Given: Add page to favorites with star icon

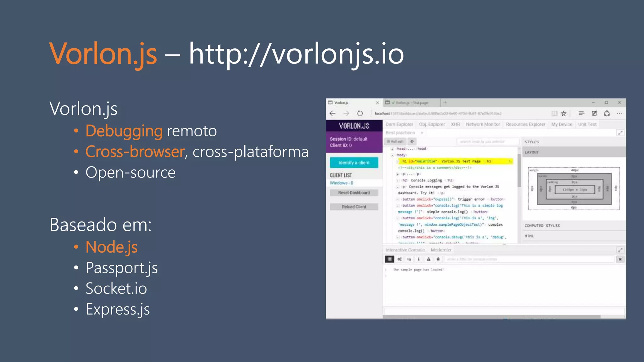Looking at the screenshot, I should point(564,113).
